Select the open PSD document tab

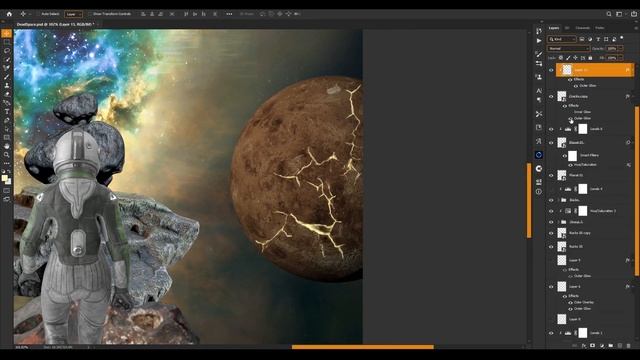[56, 24]
